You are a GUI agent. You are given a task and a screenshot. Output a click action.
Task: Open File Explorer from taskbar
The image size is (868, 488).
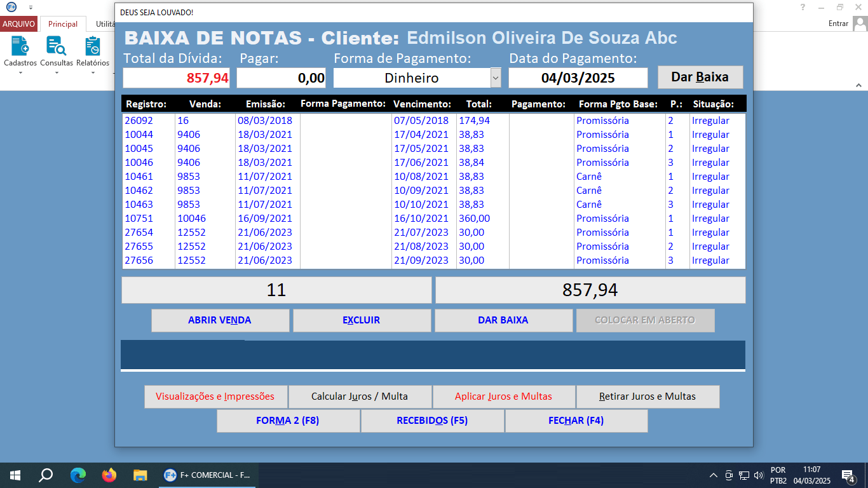click(x=140, y=475)
